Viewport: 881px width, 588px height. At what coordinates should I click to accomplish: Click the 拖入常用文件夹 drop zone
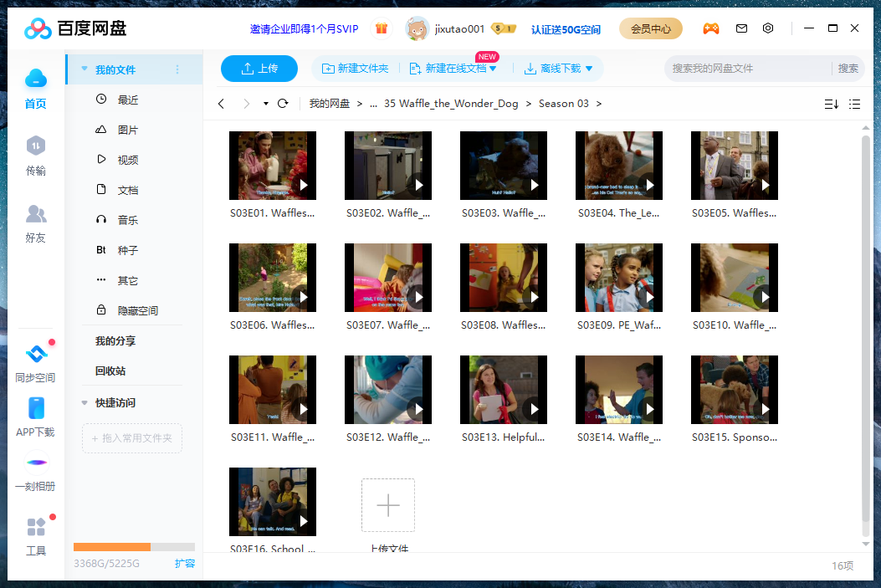[x=132, y=438]
